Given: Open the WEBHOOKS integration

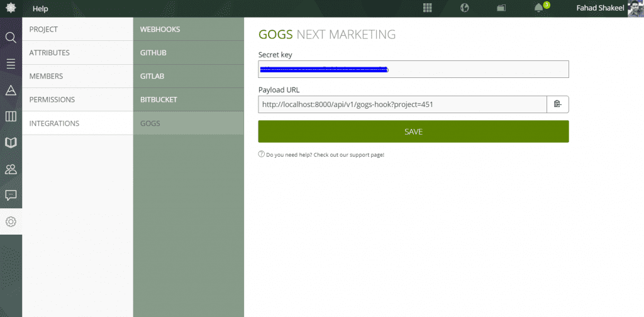Looking at the screenshot, I should (189, 29).
